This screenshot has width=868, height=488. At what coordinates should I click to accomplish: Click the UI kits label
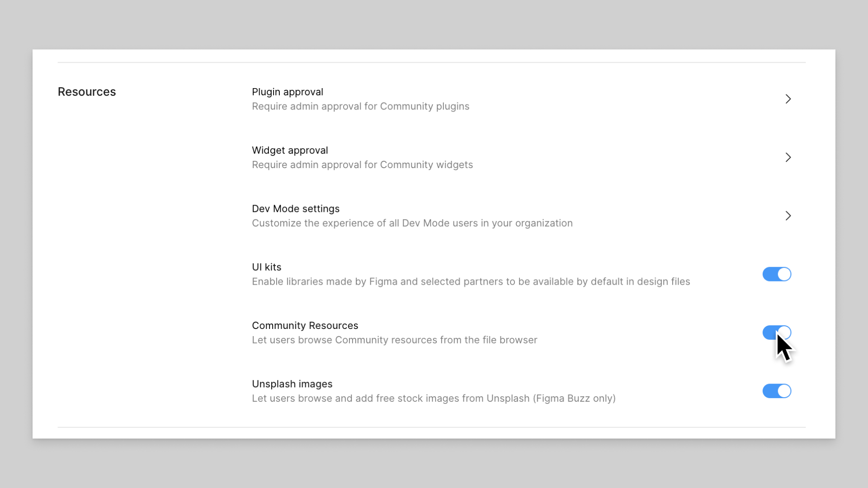coord(267,267)
